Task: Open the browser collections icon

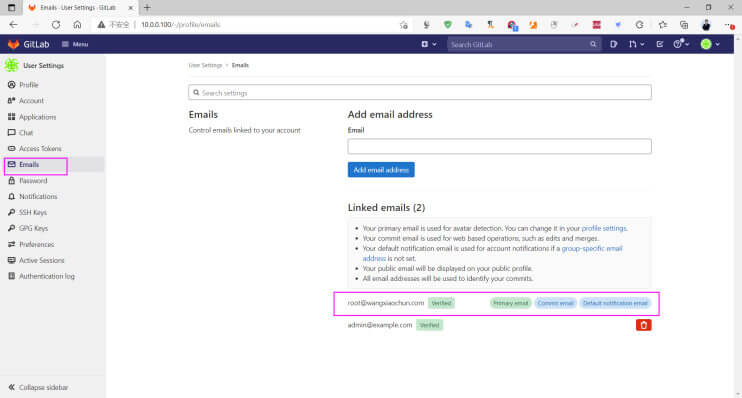Action: pos(684,25)
